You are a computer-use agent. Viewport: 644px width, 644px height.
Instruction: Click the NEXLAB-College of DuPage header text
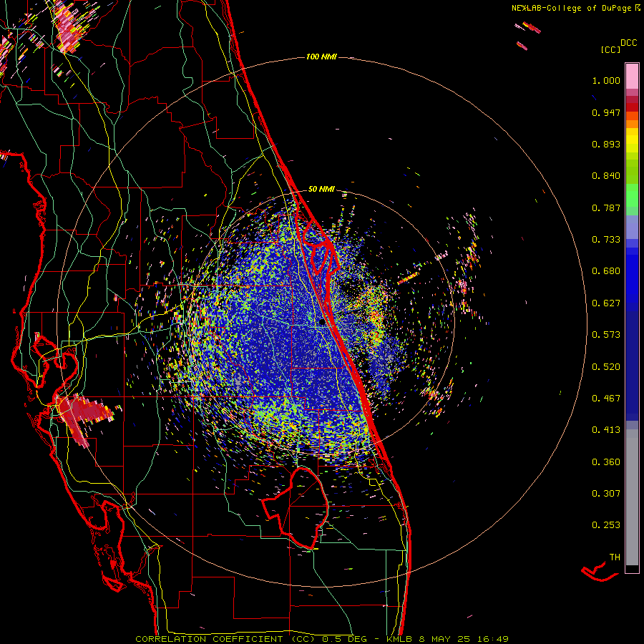(x=571, y=8)
